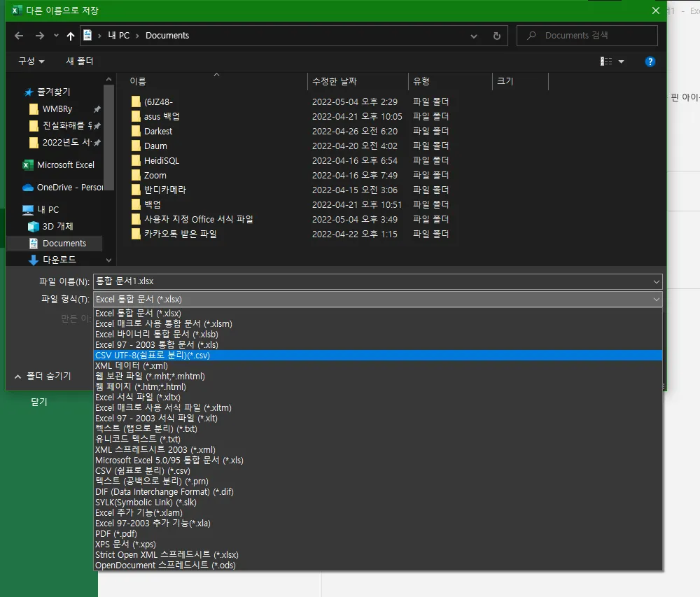Collapse the 파일 형식 combo box
700x597 pixels.
[x=656, y=300]
